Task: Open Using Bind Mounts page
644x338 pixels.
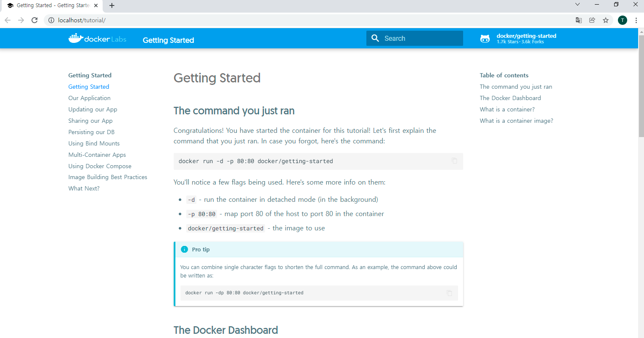Action: pos(94,143)
